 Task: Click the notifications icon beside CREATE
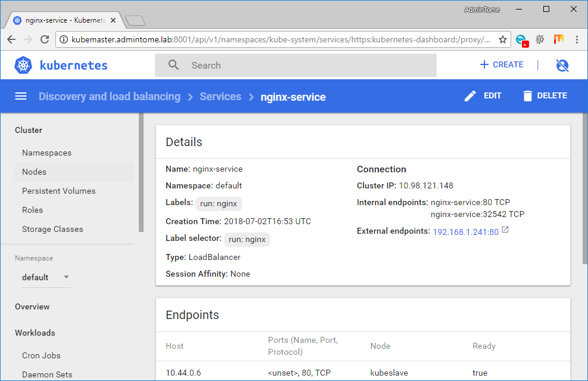562,64
